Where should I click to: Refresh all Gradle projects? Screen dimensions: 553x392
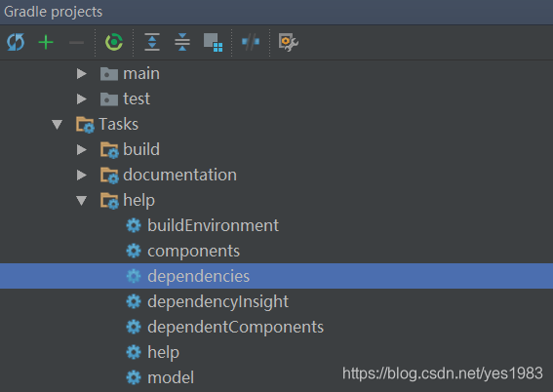tap(16, 42)
